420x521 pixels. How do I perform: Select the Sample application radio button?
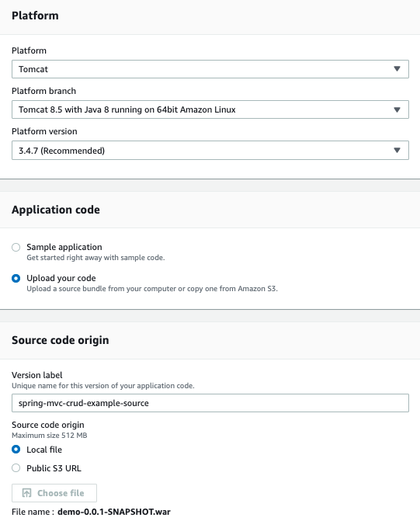tap(16, 247)
